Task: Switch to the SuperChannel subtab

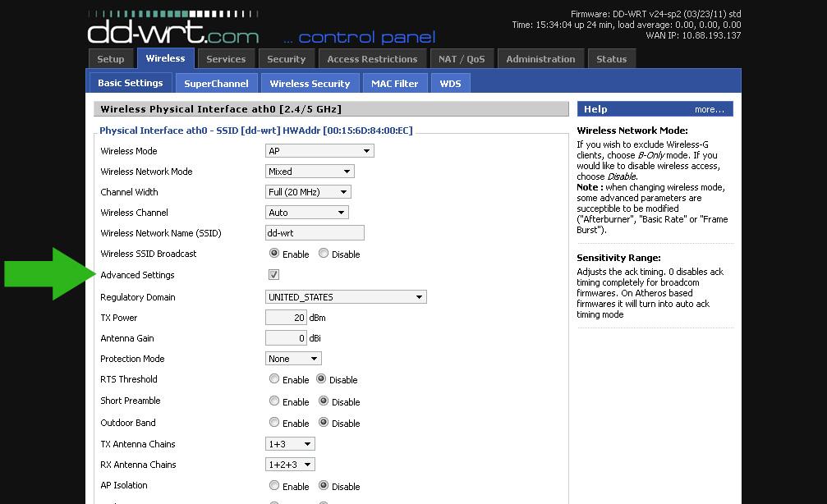Action: tap(216, 83)
